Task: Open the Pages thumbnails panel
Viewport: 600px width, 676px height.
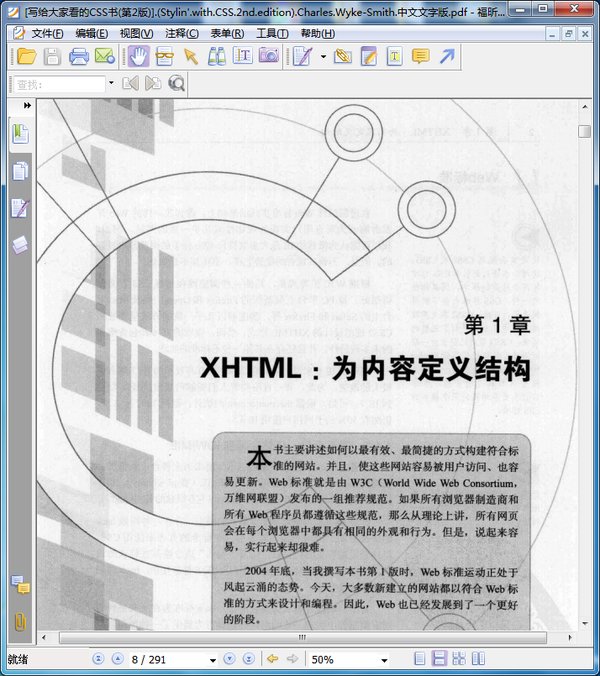Action: pyautogui.click(x=20, y=171)
